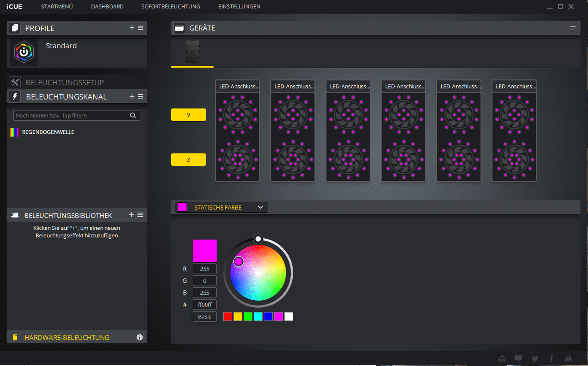The height and width of the screenshot is (366, 588).
Task: Click the filter by name input field
Action: click(71, 115)
